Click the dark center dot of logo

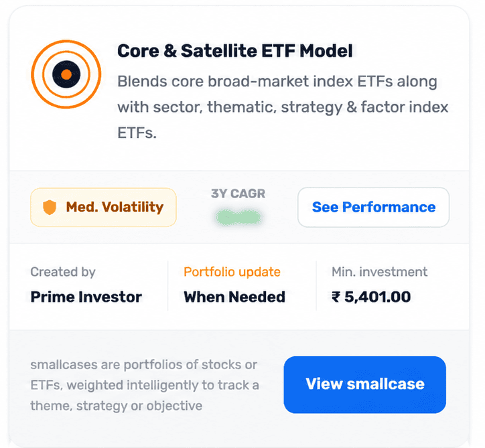tap(66, 74)
